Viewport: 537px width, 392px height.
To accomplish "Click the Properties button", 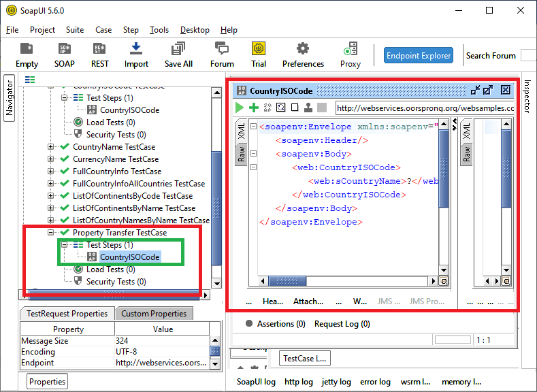I will pyautogui.click(x=47, y=381).
